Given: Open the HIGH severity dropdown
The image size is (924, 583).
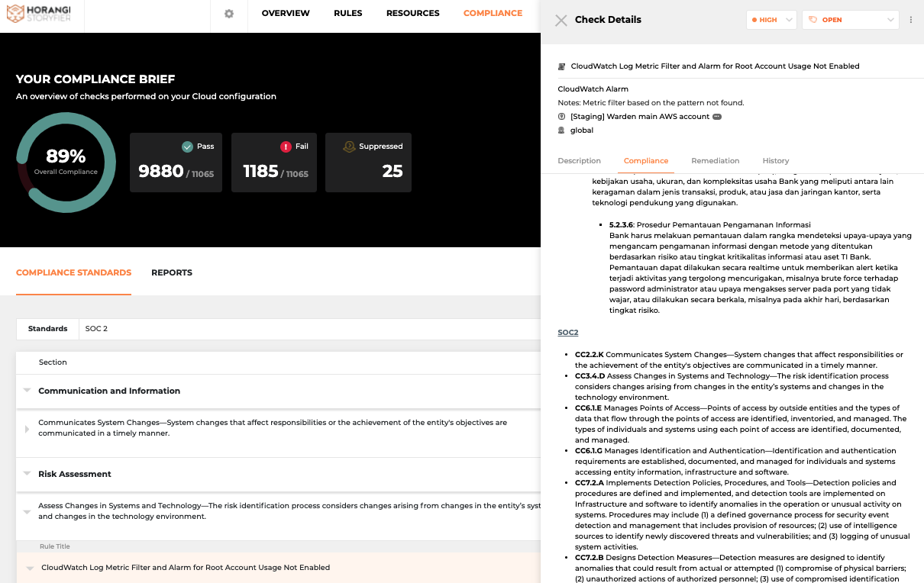Looking at the screenshot, I should [x=771, y=20].
